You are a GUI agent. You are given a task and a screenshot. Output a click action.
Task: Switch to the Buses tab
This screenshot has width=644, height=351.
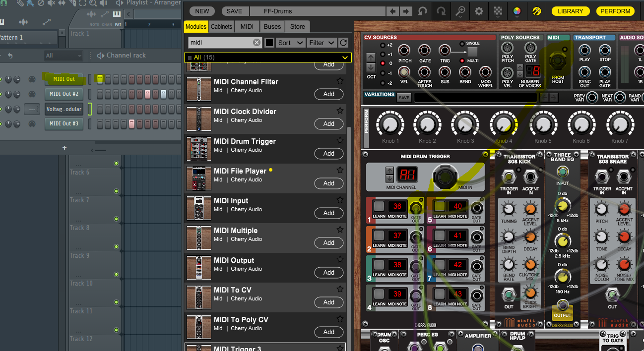click(272, 27)
